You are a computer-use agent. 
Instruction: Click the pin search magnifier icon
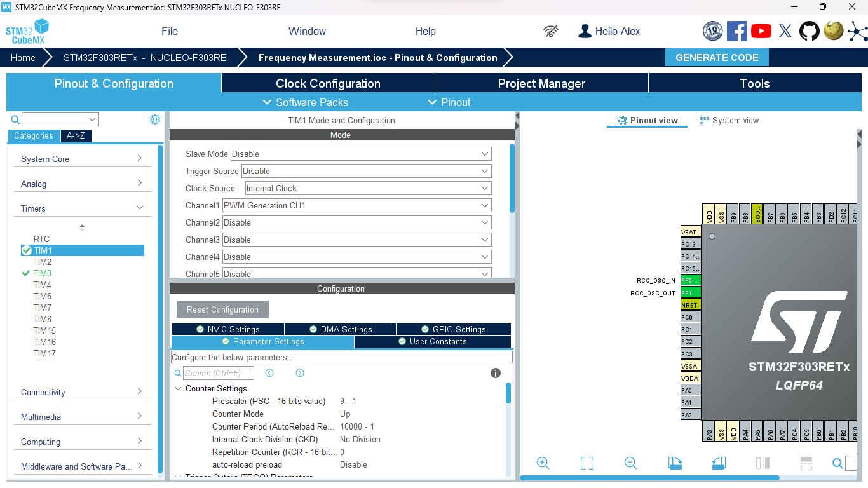[x=837, y=463]
